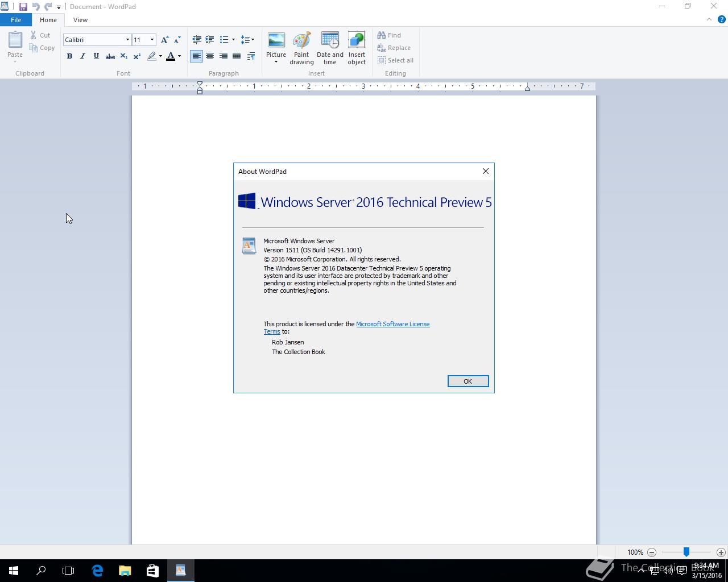Click the Grow font icon
Viewport: 728px width, 582px height.
164,40
